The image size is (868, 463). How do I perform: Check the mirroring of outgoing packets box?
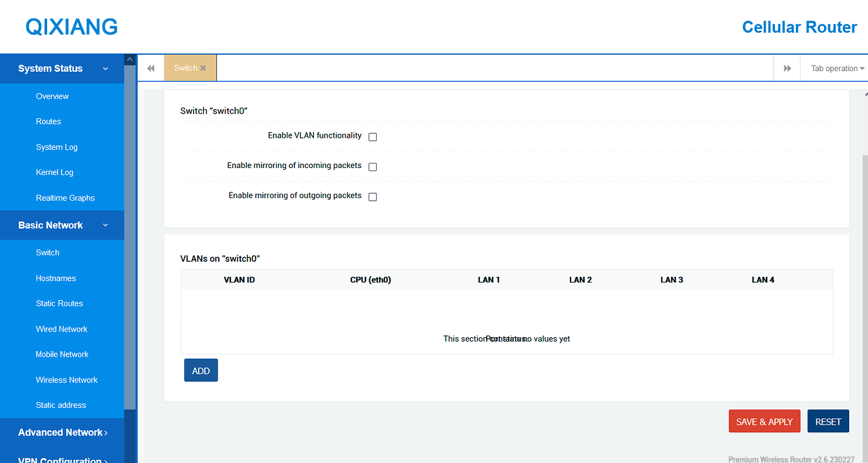(x=372, y=197)
